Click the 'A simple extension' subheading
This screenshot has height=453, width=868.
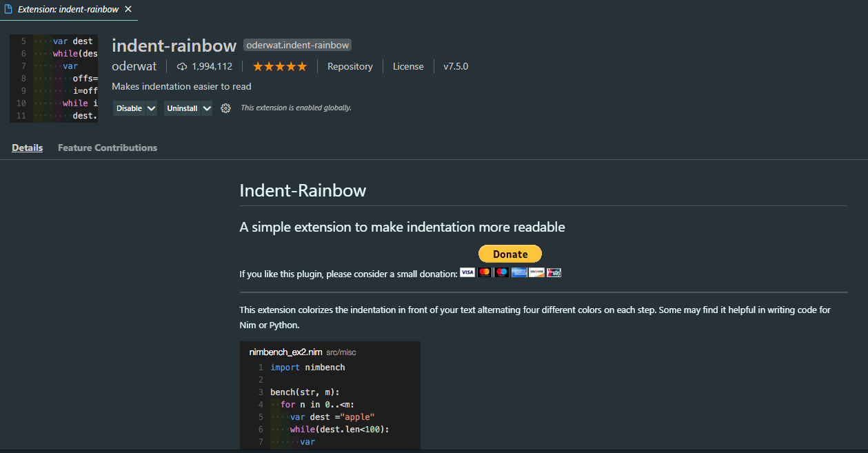402,227
